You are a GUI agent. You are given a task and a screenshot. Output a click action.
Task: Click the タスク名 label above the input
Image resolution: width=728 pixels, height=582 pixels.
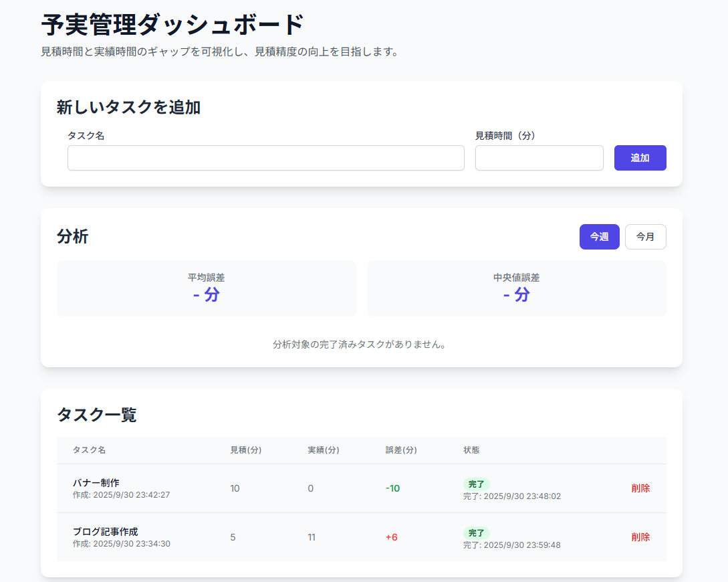pyautogui.click(x=86, y=136)
